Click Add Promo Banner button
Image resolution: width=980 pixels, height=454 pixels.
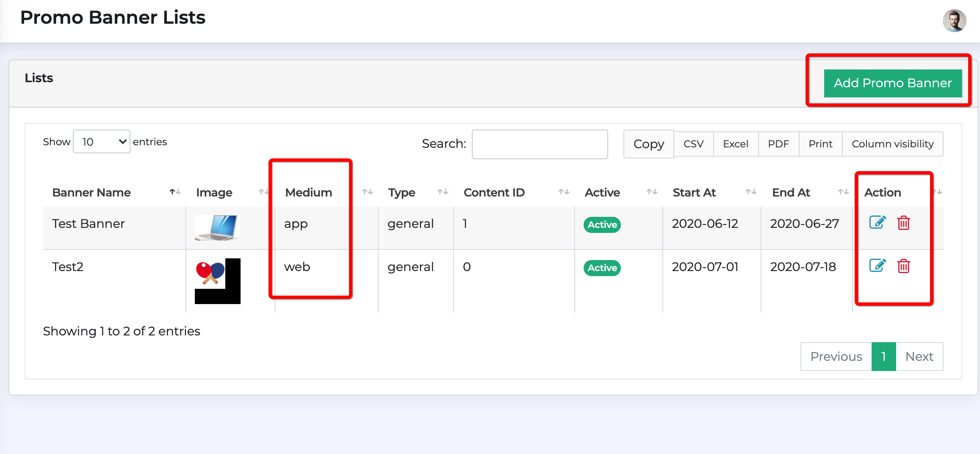click(x=893, y=83)
